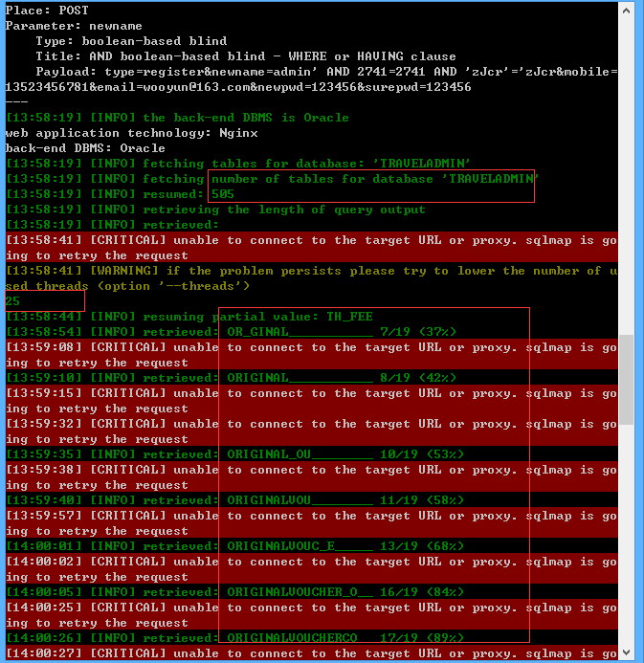Screen dimensions: 644x663
Task: Click the 13523456781&email=wooyun@163.com line
Action: coord(238,87)
